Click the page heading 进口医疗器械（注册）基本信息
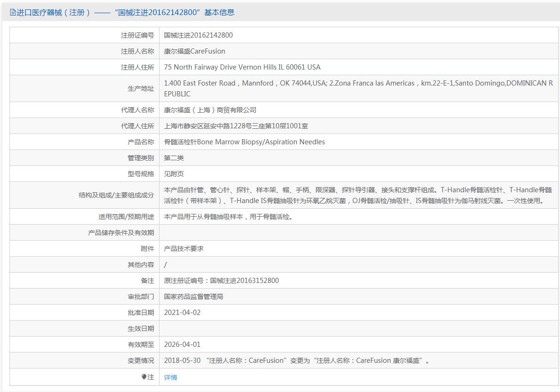Image resolution: width=560 pixels, height=392 pixels. 122,13
